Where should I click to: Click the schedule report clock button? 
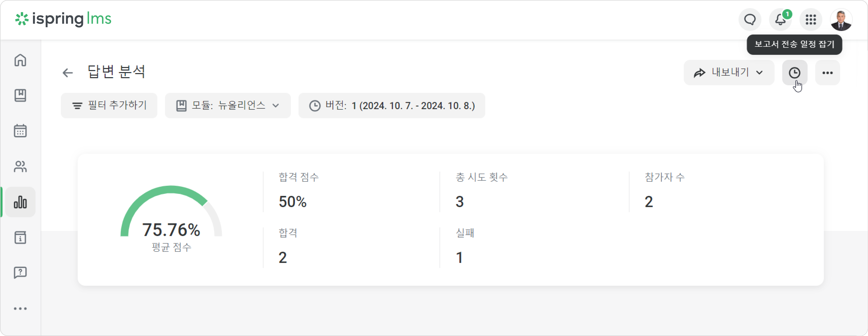tap(795, 73)
